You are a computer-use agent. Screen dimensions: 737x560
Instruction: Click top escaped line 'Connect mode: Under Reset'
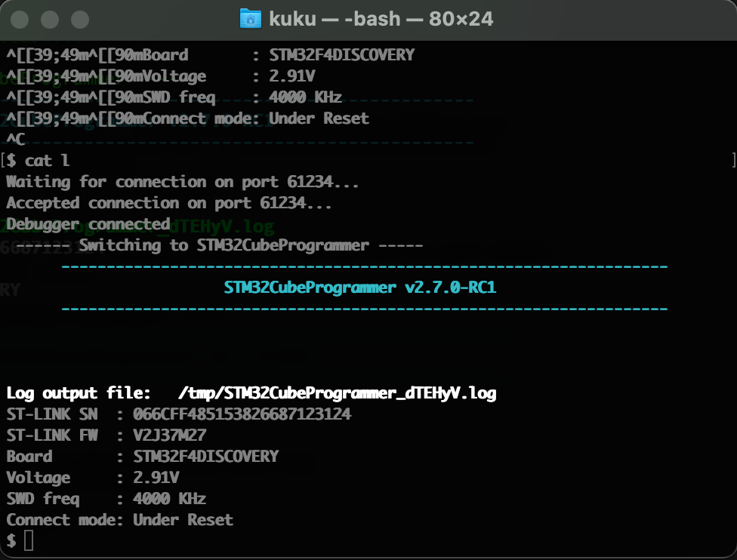(187, 118)
